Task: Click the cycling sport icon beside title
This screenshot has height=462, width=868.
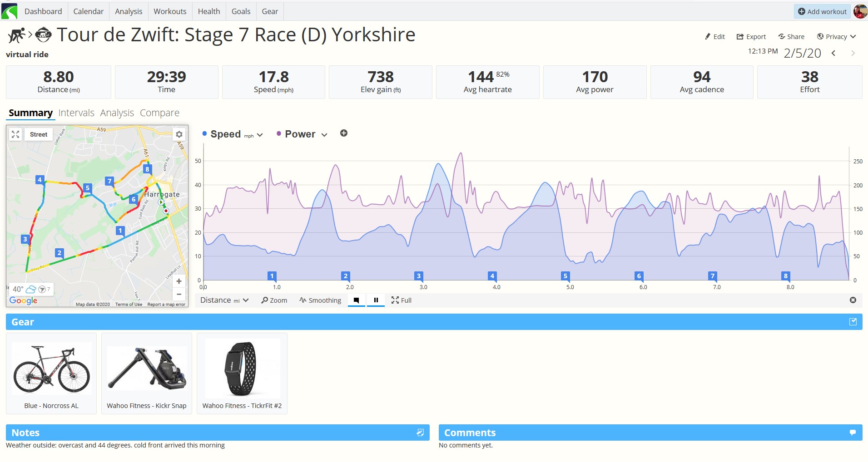Action: pyautogui.click(x=16, y=35)
